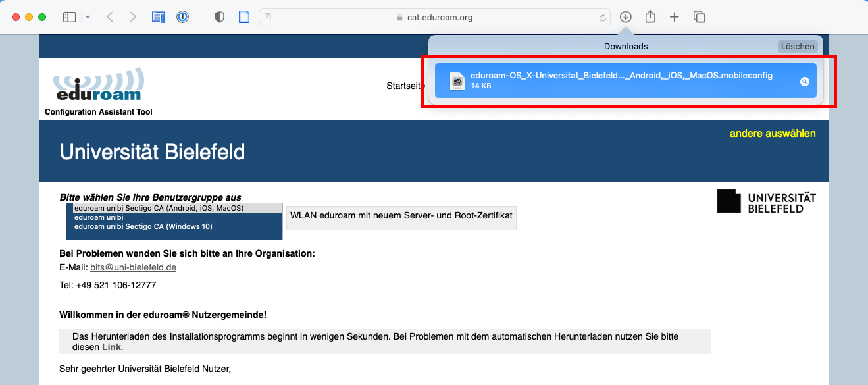Click the phone number +49 521 106-12777
Screen dimensions: 868x385
115,285
